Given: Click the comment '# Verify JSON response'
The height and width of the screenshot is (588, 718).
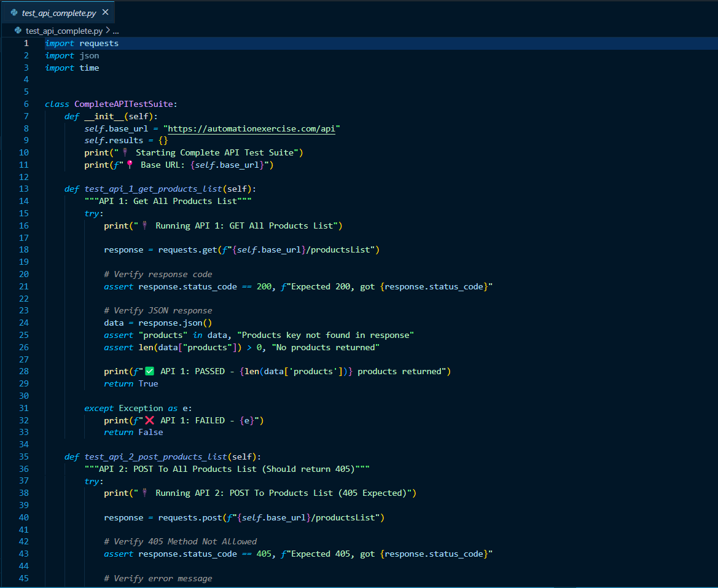Looking at the screenshot, I should coord(158,310).
